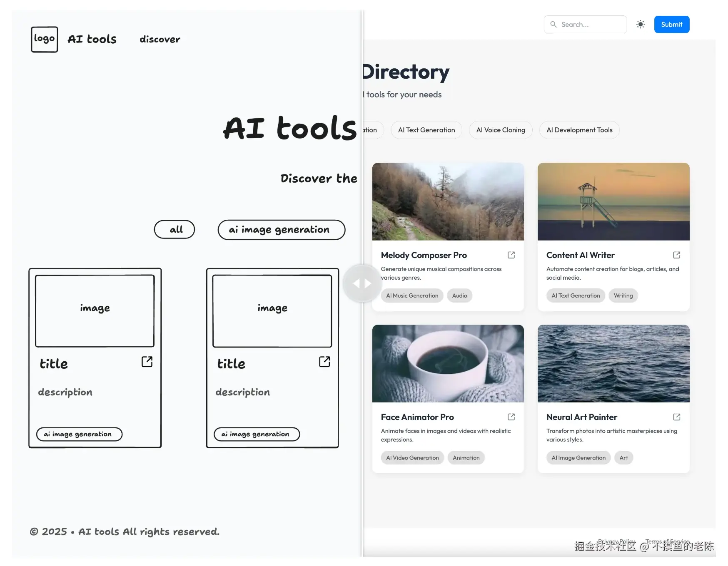
Task: Click the 'AI tools' brand text in the wireframe header
Action: click(x=92, y=39)
